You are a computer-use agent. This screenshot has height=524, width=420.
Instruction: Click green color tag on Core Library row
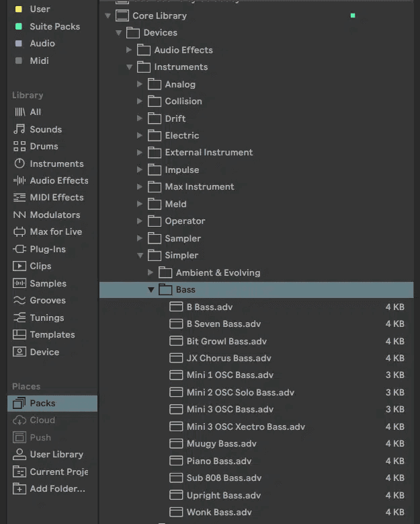(353, 15)
